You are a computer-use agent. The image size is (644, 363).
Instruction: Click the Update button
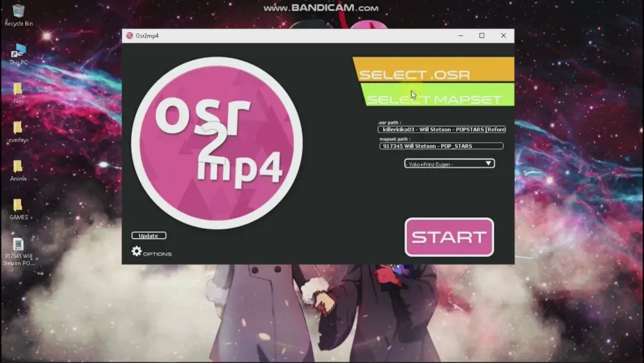tap(149, 235)
